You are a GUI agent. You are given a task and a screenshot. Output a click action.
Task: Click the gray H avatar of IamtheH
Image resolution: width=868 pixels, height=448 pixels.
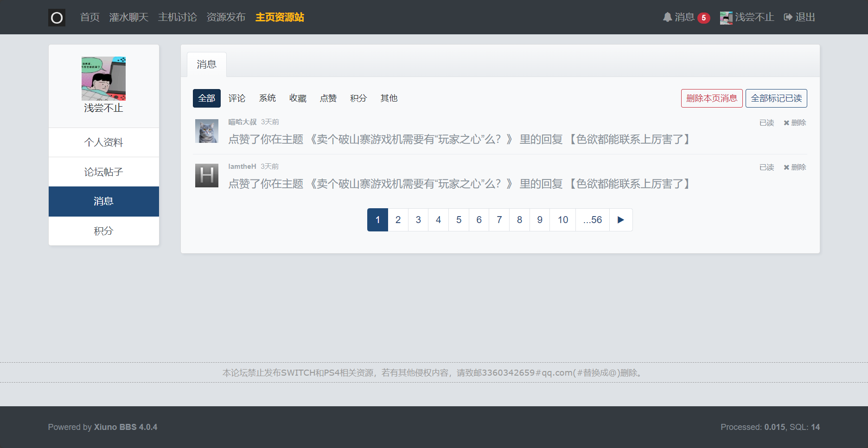pos(206,176)
